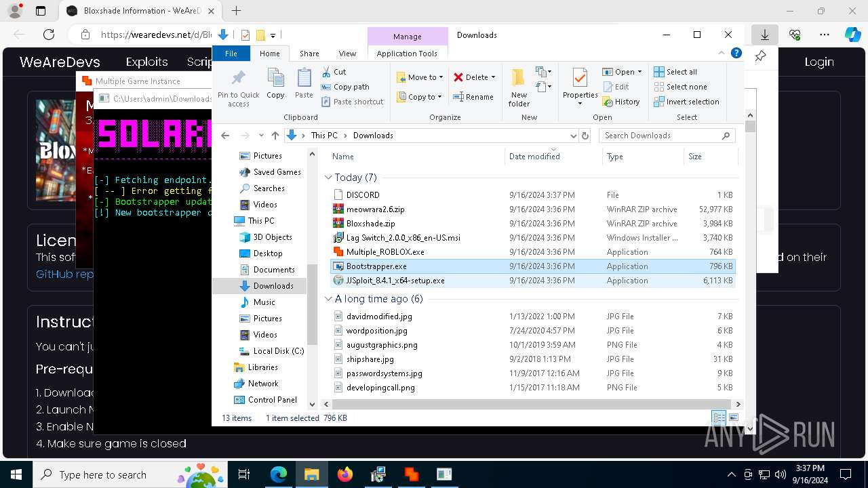This screenshot has width=868, height=488.
Task: Refresh the Downloads folder view
Action: 585,136
